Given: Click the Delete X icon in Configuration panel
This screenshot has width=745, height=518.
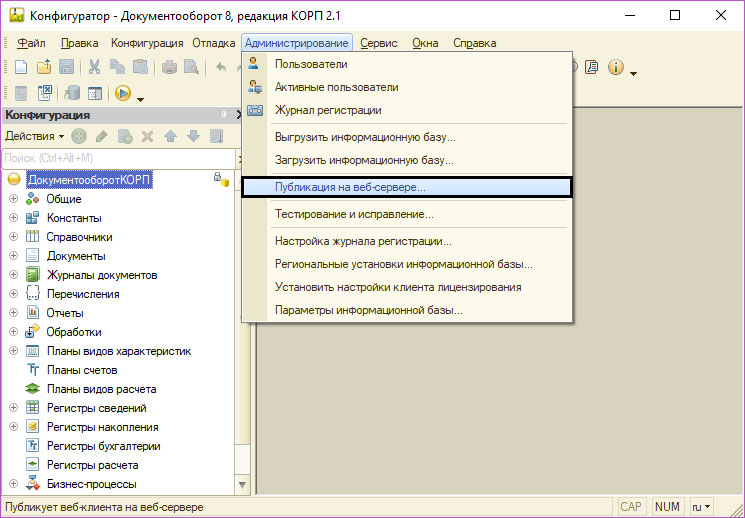Looking at the screenshot, I should 147,136.
